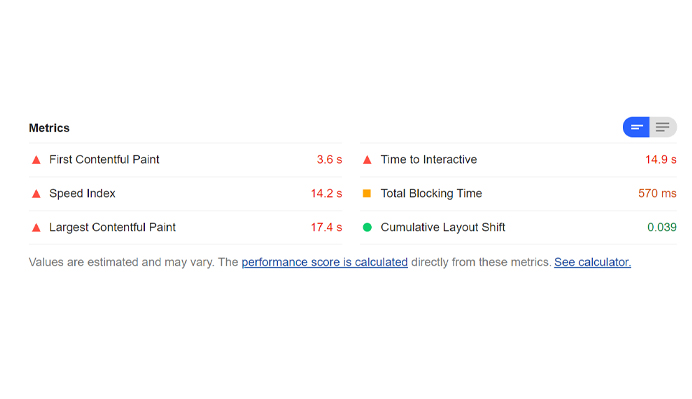Screen dimensions: 692x399
Task: Open the 'See calculator.' link
Action: (x=592, y=262)
